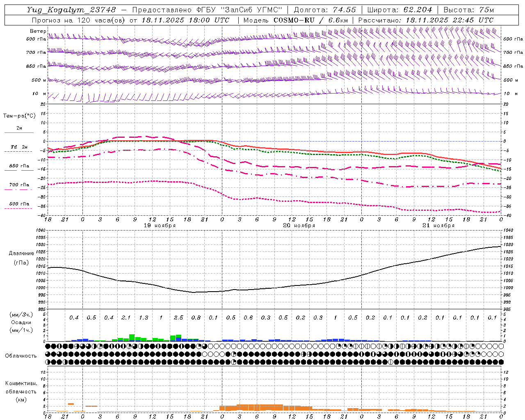Click the 500 гПа temperature legend entry
Screen dimensions: 525x420
(19, 204)
